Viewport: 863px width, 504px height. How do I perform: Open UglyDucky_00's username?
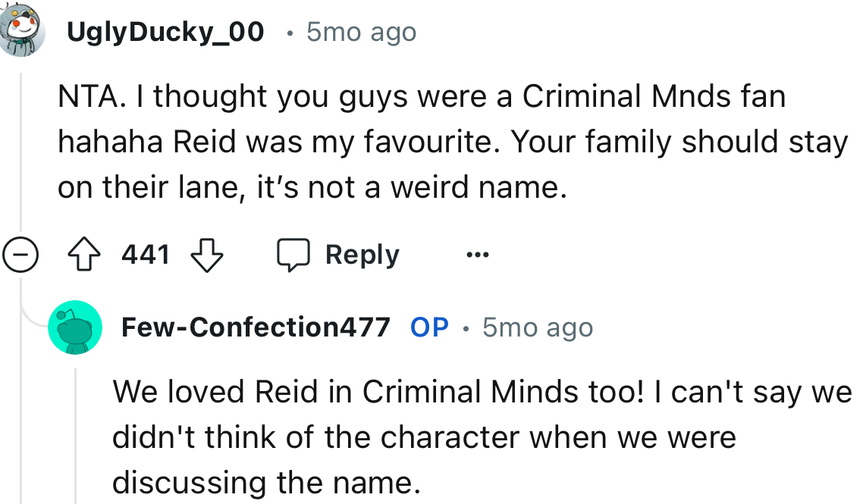166,31
